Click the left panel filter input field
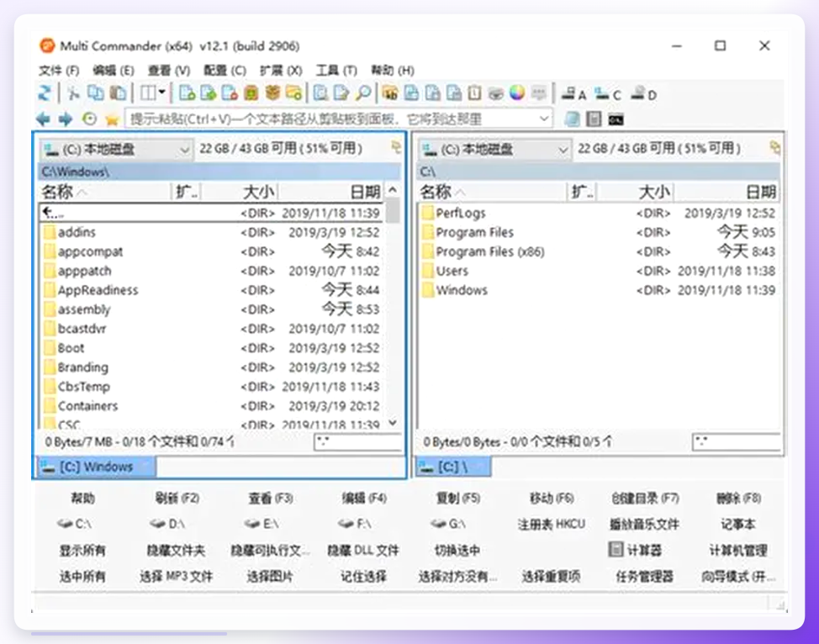 point(358,442)
